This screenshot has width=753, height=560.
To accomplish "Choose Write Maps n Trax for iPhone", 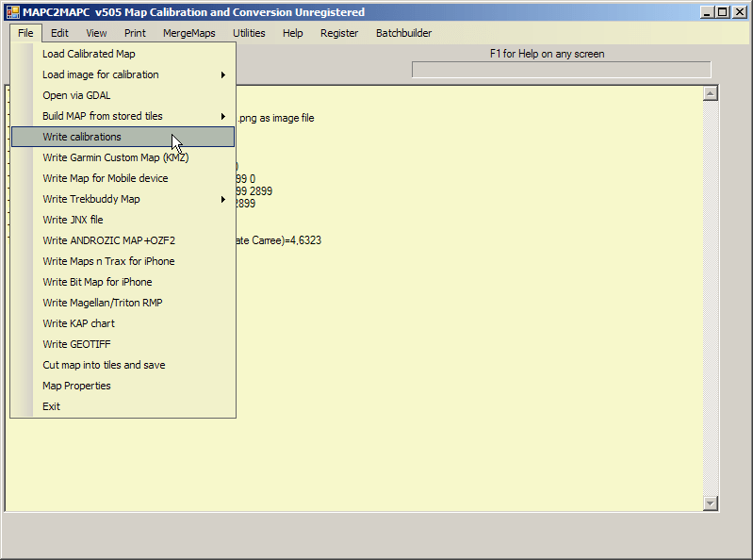I will (123, 261).
